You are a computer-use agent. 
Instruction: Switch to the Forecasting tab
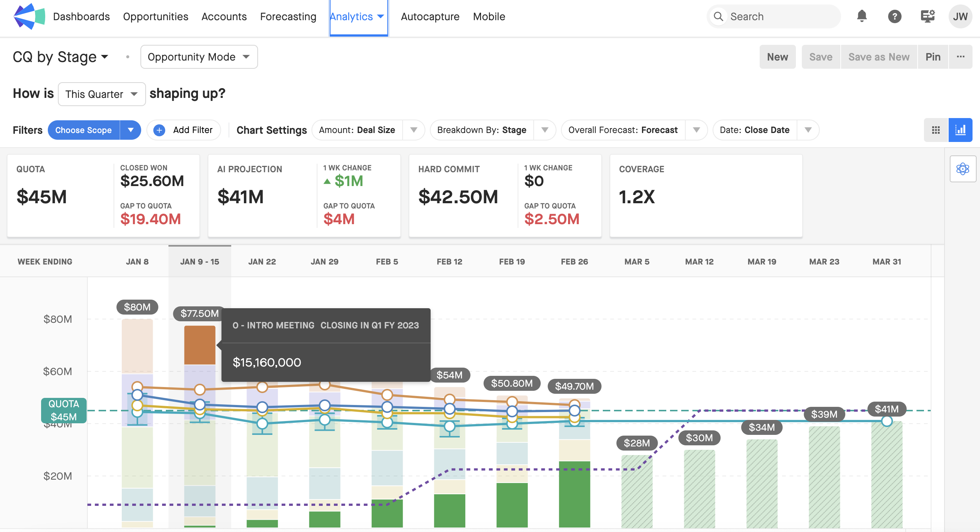click(x=288, y=16)
